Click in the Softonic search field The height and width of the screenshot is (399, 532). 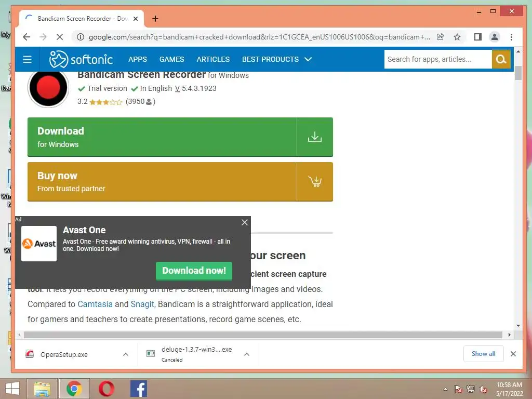pyautogui.click(x=438, y=59)
